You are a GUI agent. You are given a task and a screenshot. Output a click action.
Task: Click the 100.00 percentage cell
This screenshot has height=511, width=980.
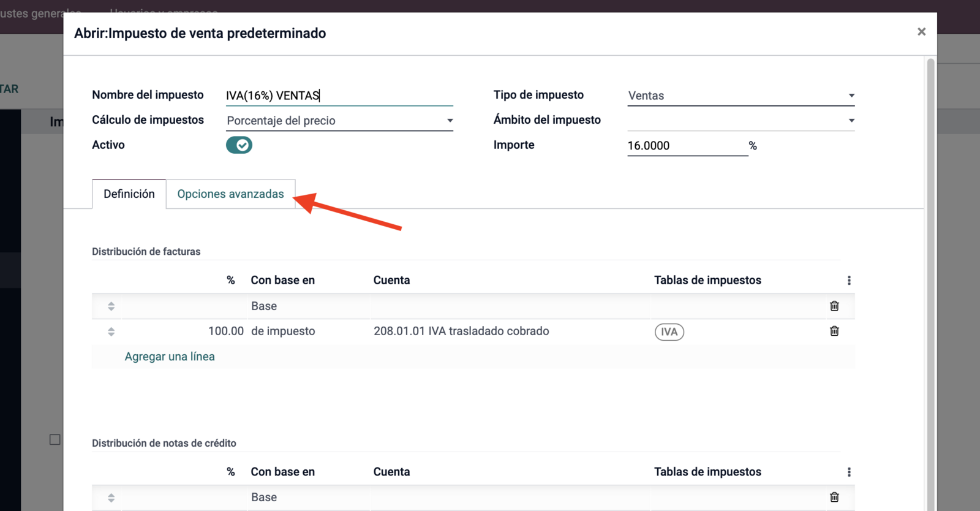(x=226, y=331)
